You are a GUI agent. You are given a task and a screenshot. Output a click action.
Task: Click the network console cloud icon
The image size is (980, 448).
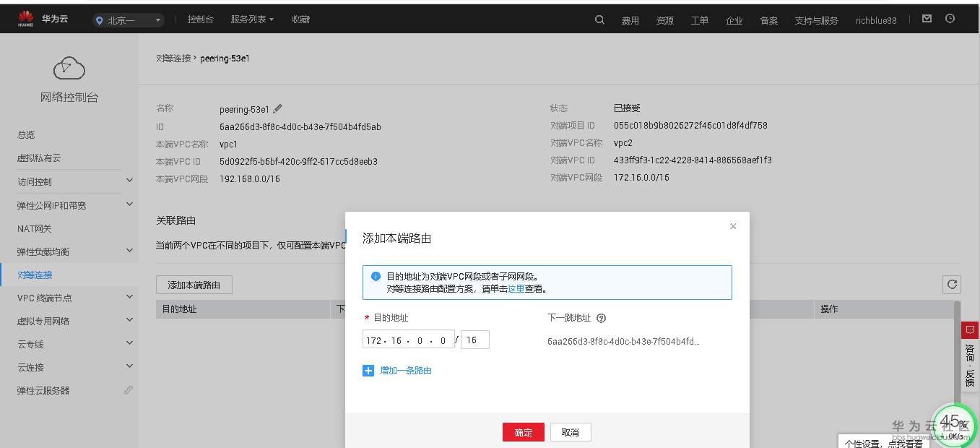69,67
